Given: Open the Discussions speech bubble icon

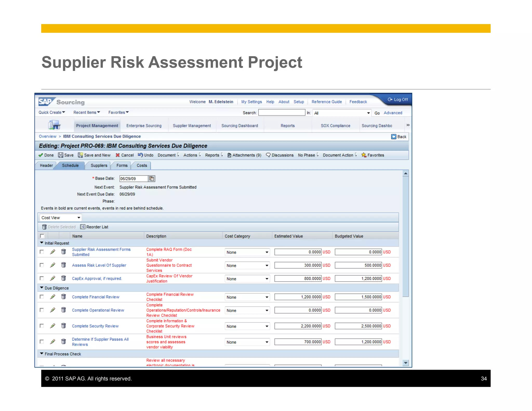Looking at the screenshot, I should 268,155.
